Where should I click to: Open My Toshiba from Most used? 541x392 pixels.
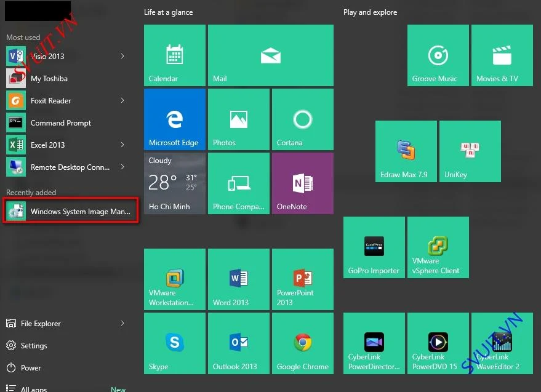click(67, 78)
